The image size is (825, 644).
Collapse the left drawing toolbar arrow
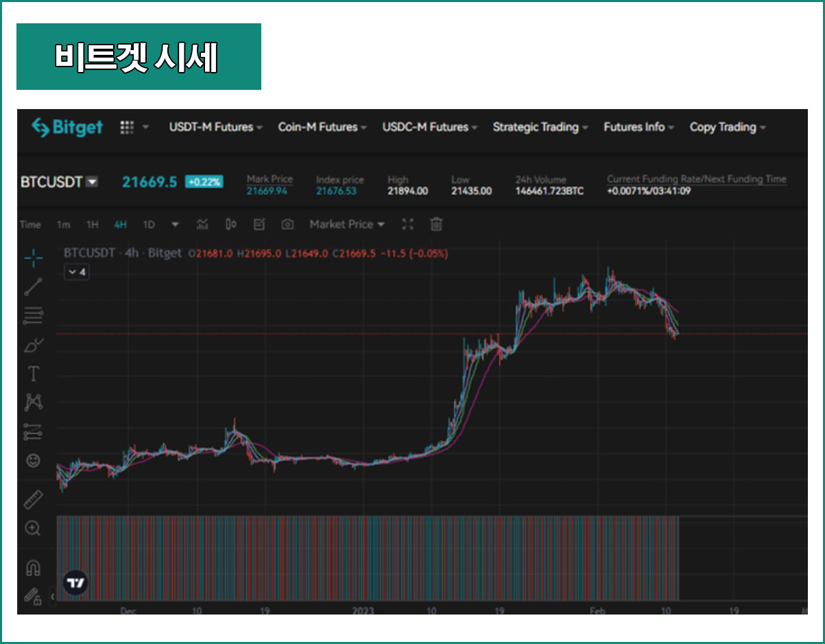[54, 597]
